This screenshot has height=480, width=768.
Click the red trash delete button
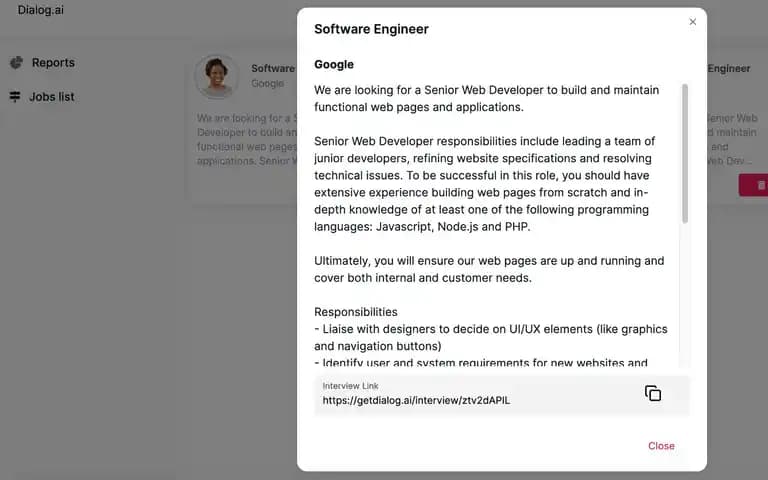click(x=754, y=185)
